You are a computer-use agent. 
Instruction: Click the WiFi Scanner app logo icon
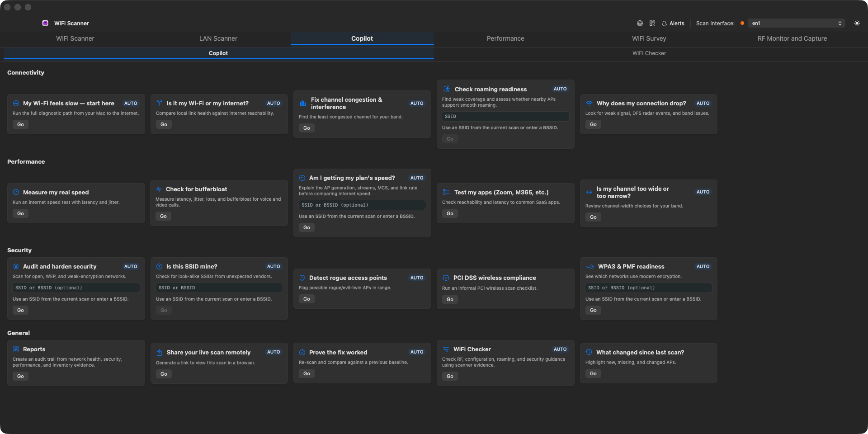[x=45, y=23]
